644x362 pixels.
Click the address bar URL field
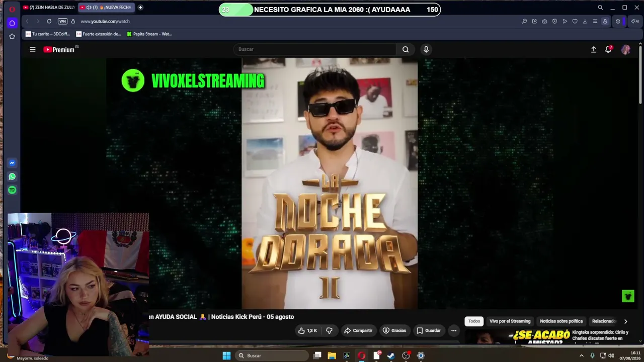(297, 21)
